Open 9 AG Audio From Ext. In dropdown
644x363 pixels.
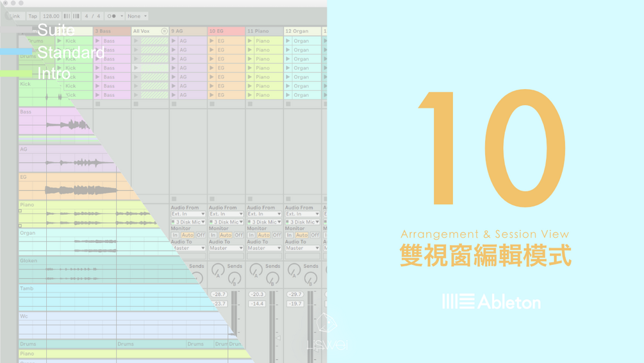pos(188,214)
